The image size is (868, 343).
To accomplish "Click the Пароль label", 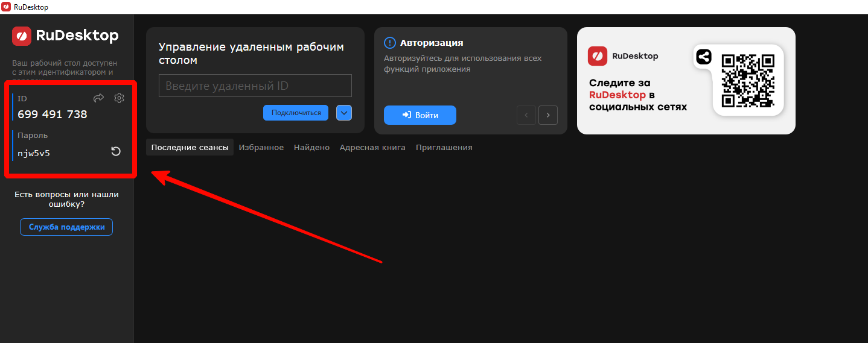I will 33,136.
